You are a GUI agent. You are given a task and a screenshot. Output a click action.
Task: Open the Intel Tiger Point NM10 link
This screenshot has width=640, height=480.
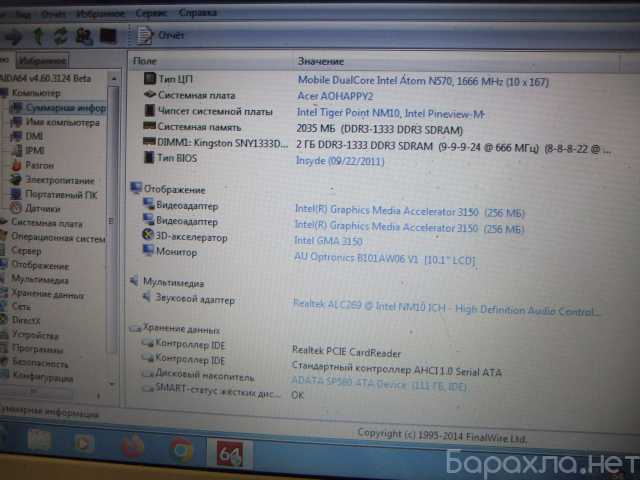coord(391,113)
